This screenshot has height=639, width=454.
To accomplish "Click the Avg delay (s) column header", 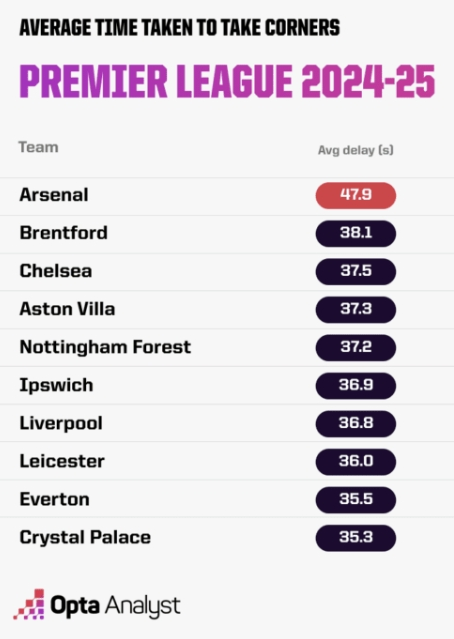I will (355, 150).
